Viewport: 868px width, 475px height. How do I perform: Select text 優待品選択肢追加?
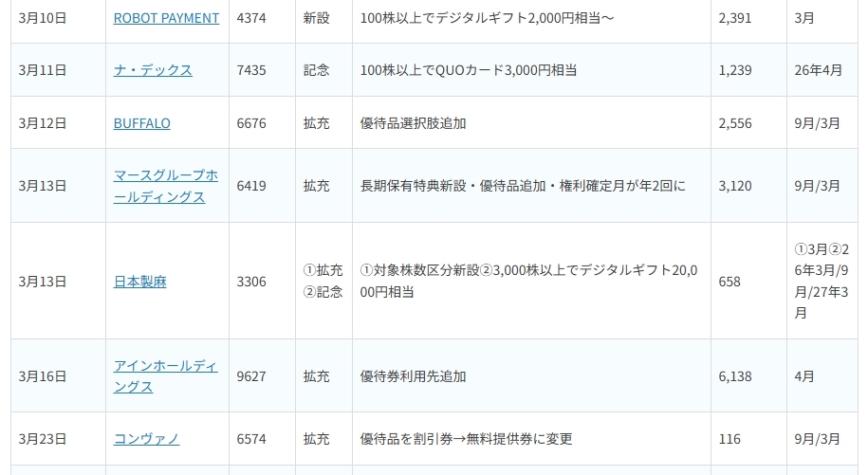pos(413,123)
